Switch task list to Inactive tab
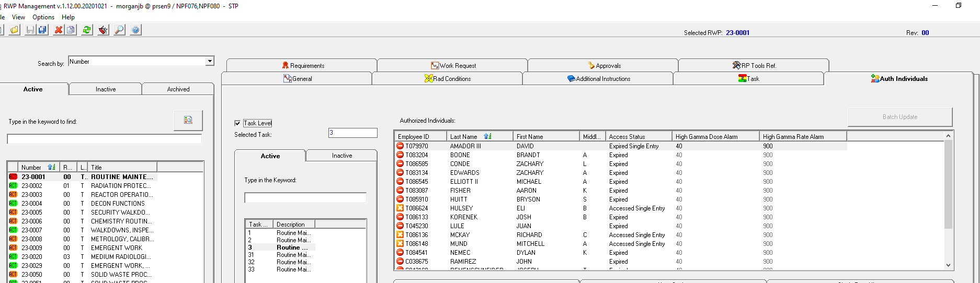The image size is (980, 283). 341,156
